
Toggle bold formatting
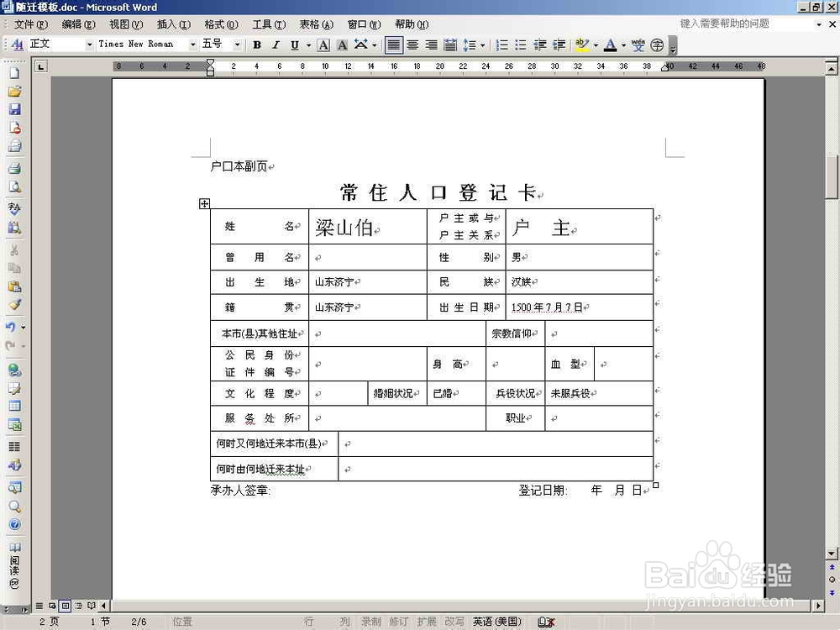pyautogui.click(x=256, y=45)
